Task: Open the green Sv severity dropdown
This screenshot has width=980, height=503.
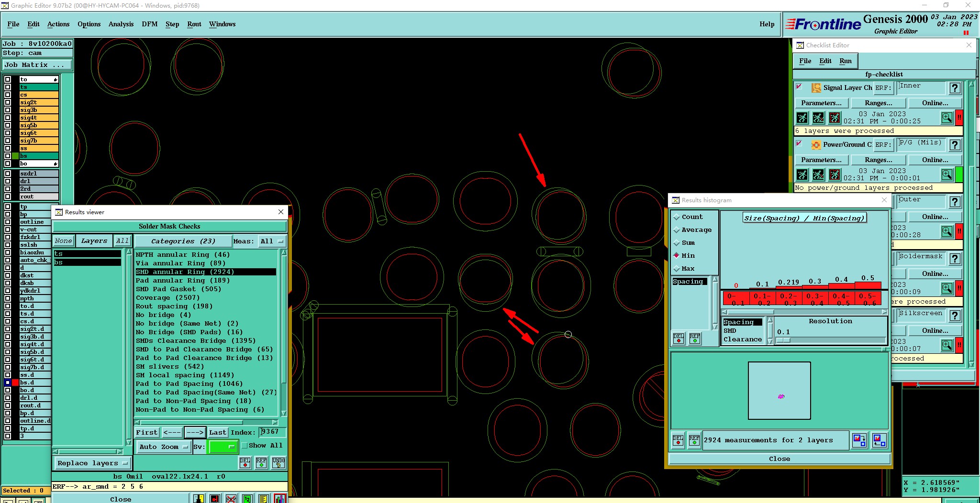Action: [223, 447]
